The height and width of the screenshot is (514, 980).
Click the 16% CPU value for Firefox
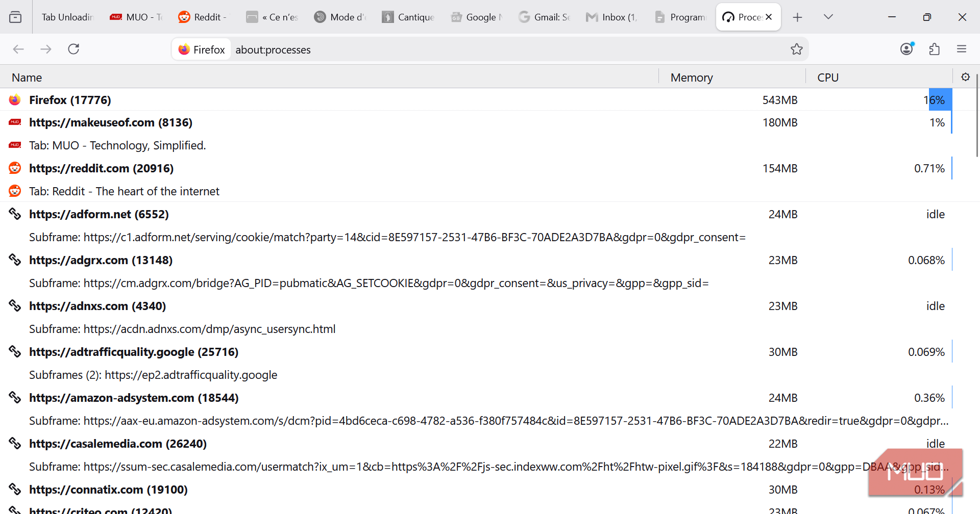(934, 100)
